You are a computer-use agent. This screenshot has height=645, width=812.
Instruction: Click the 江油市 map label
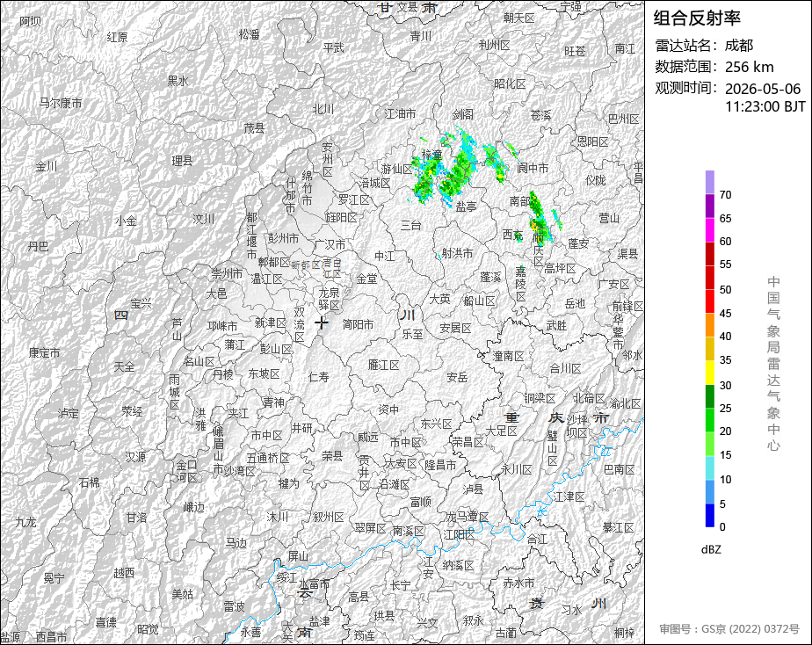[400, 113]
